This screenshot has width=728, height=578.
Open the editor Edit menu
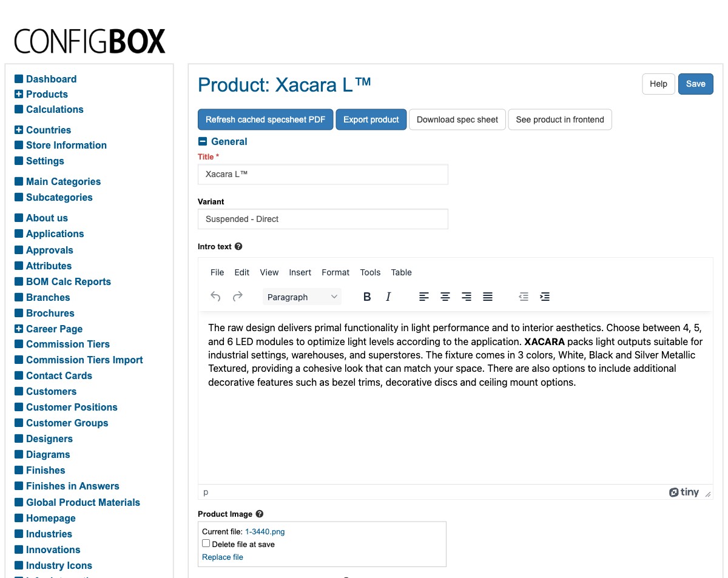point(242,272)
